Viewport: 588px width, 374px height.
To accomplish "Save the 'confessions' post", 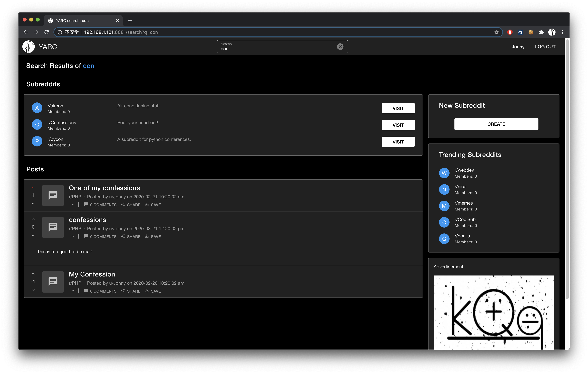I will coord(153,236).
